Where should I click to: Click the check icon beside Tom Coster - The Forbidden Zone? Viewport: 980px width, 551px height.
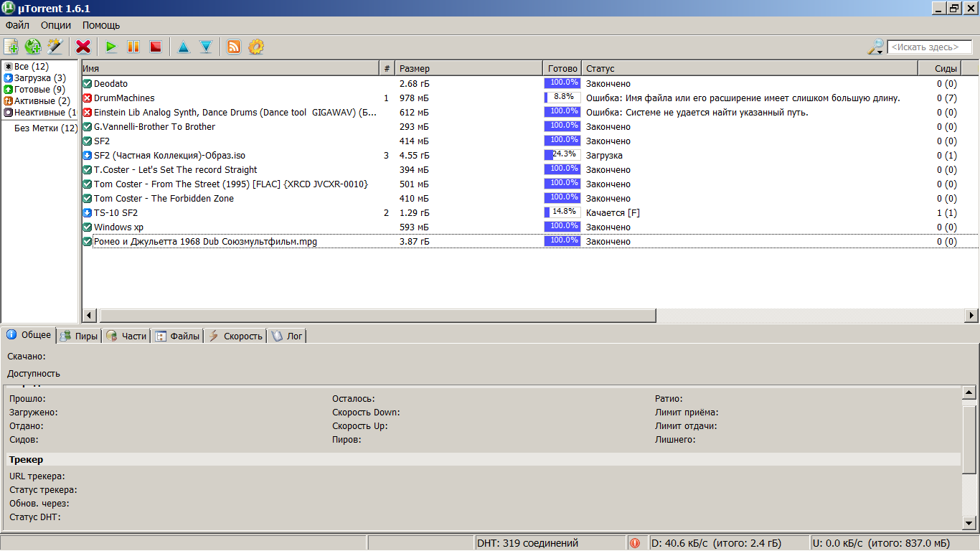coord(88,199)
